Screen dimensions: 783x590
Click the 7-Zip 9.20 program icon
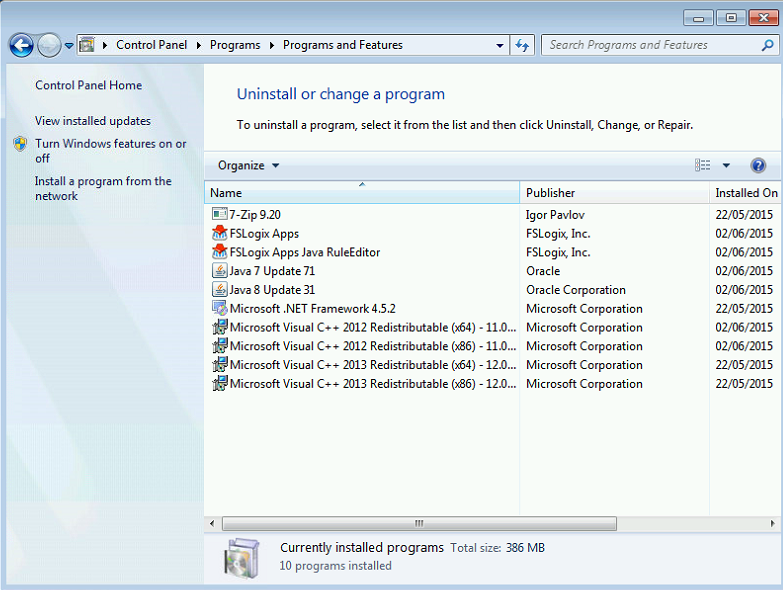[x=219, y=214]
